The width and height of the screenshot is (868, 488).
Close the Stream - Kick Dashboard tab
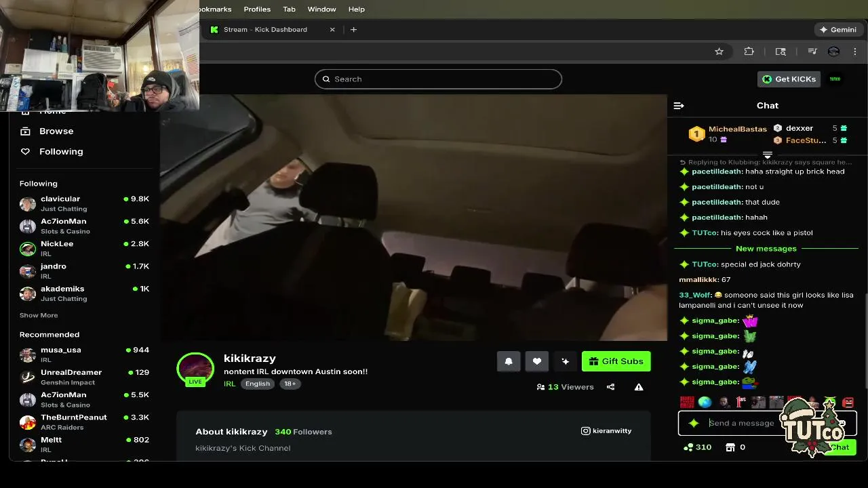point(332,30)
